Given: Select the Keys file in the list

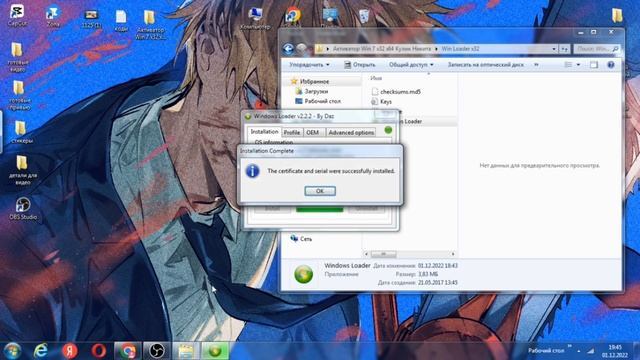Looking at the screenshot, I should pos(386,102).
